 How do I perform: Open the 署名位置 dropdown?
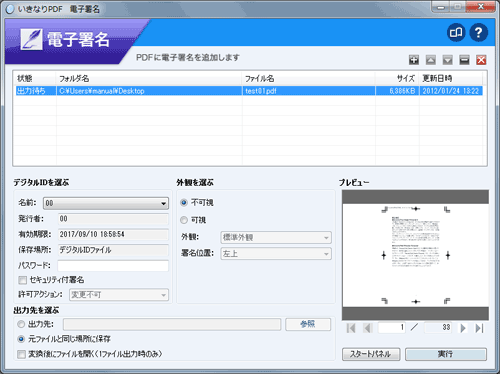[276, 254]
